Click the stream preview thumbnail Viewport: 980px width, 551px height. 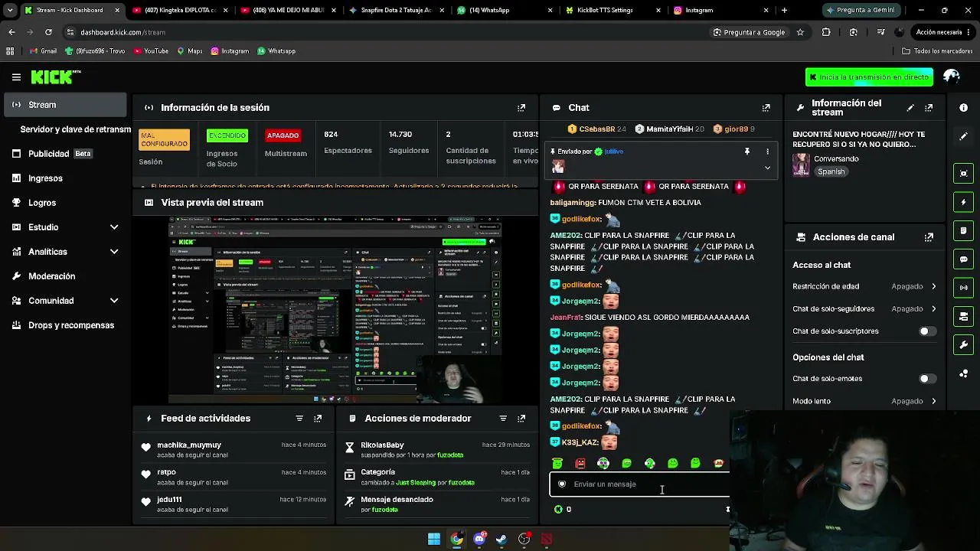click(x=335, y=310)
